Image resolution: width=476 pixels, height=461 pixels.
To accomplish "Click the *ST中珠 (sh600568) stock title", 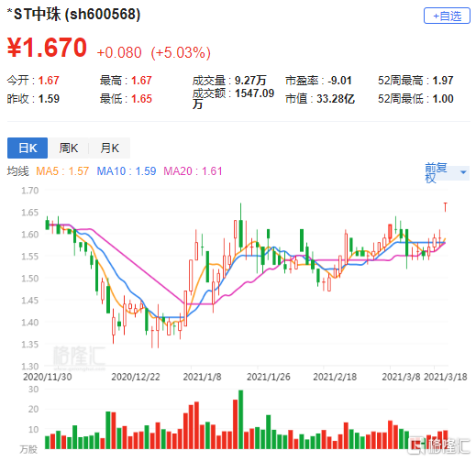I will click(x=73, y=14).
